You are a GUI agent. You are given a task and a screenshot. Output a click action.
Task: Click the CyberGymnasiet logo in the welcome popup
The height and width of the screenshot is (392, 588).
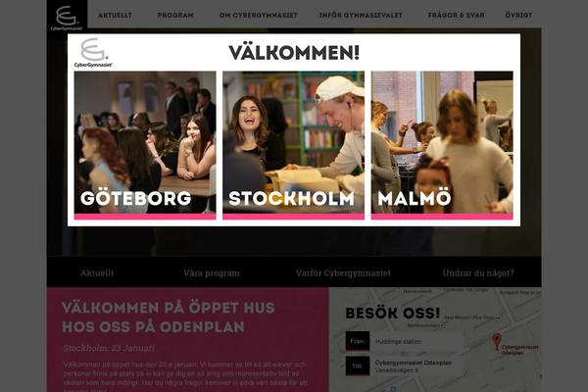point(93,52)
